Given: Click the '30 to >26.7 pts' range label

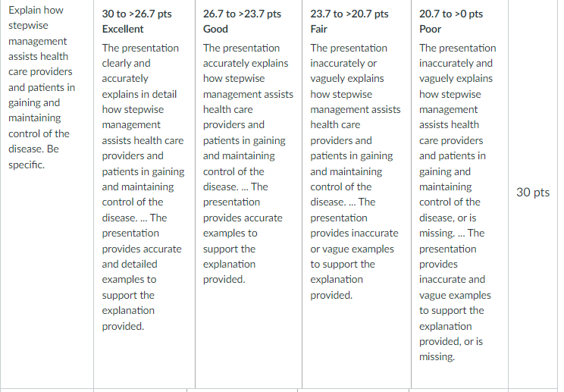Looking at the screenshot, I should (x=136, y=14).
